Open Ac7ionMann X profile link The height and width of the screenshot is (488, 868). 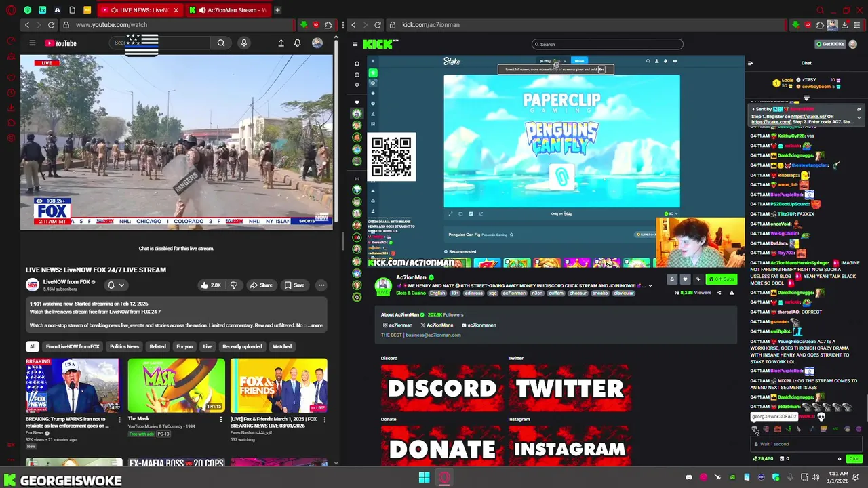[437, 325]
